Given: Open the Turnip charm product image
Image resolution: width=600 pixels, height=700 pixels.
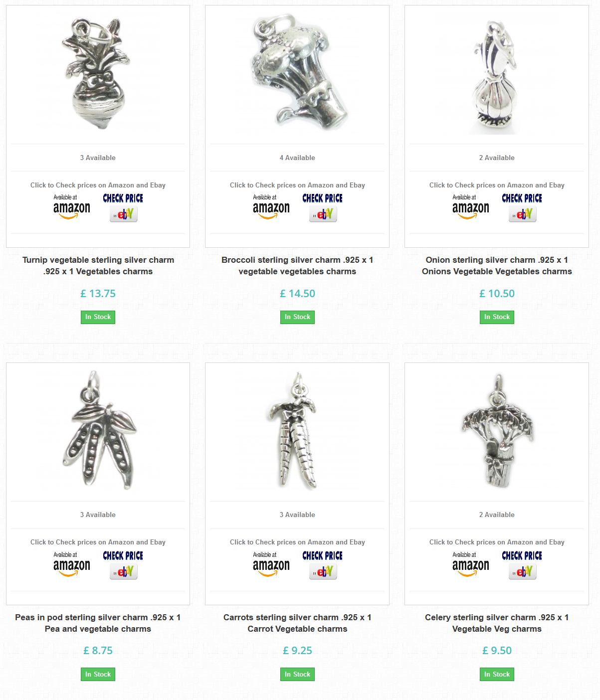Looking at the screenshot, I should point(98,74).
